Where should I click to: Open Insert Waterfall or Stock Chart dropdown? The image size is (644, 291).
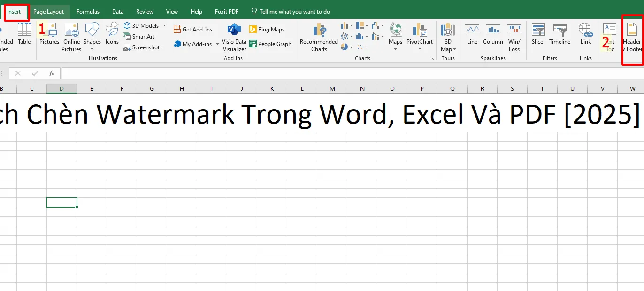click(x=378, y=25)
